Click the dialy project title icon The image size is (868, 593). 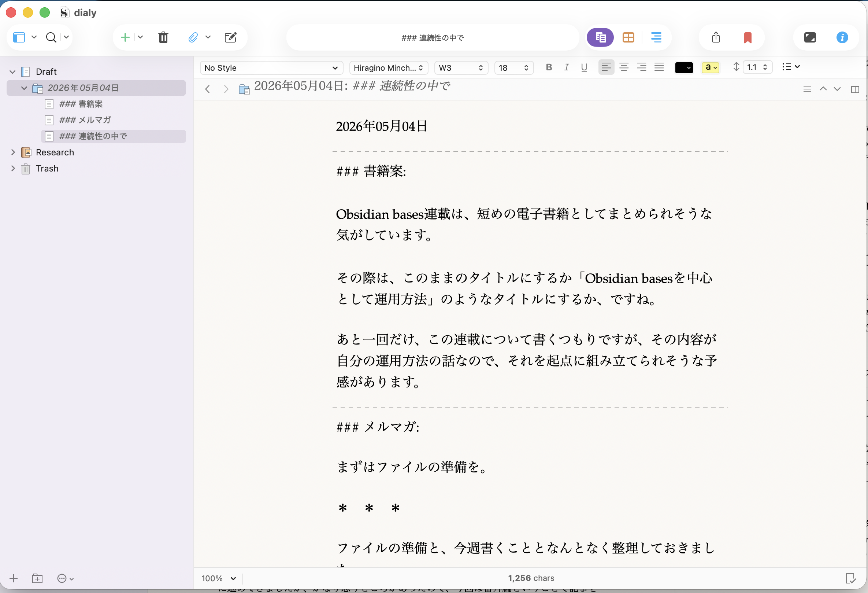[64, 12]
